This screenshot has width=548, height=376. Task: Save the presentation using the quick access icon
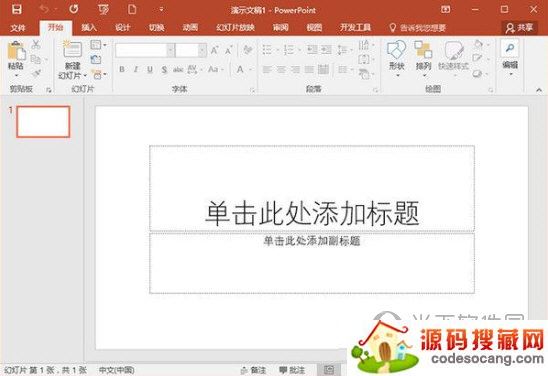(x=16, y=9)
